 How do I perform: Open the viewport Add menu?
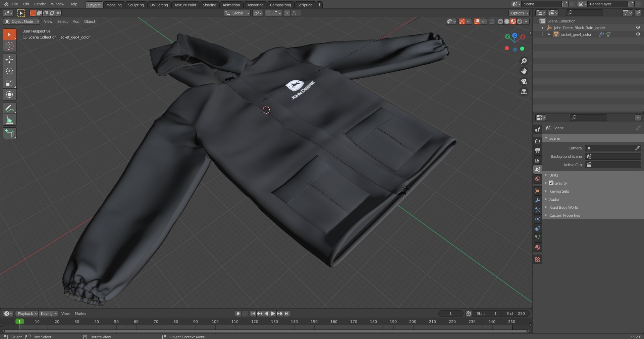point(76,21)
